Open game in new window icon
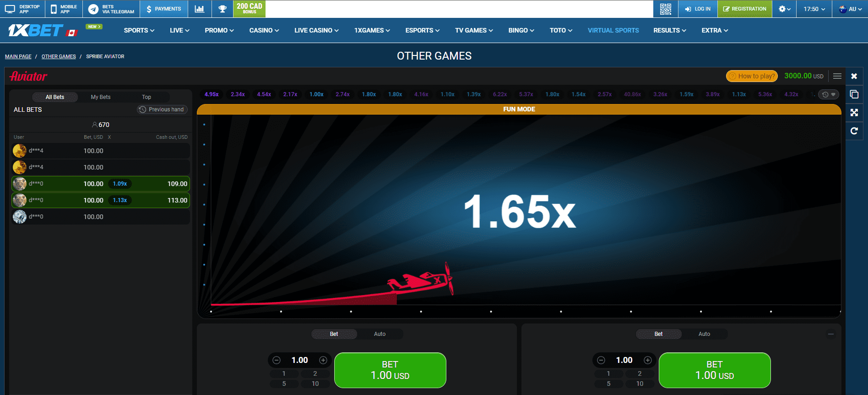868x395 pixels. pos(854,94)
